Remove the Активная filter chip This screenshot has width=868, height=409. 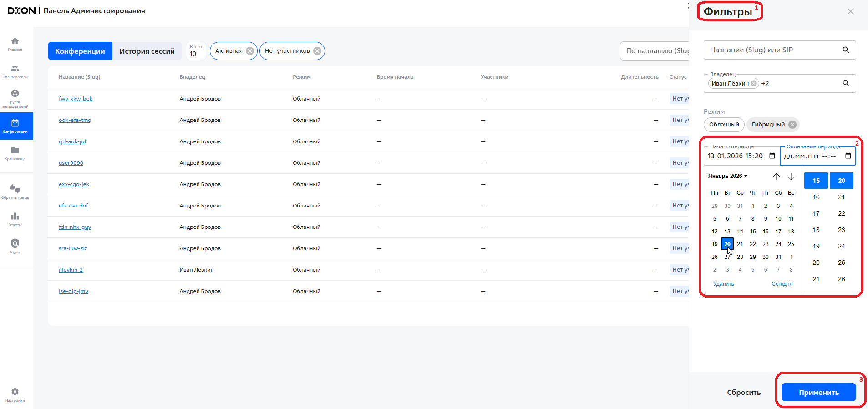click(x=250, y=51)
